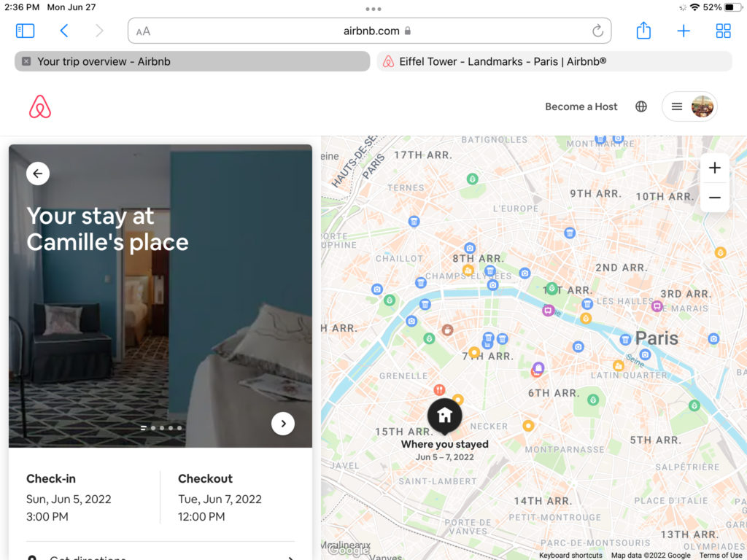The image size is (747, 560).
Task: Click the 12:00 PM checkout time
Action: click(x=201, y=517)
